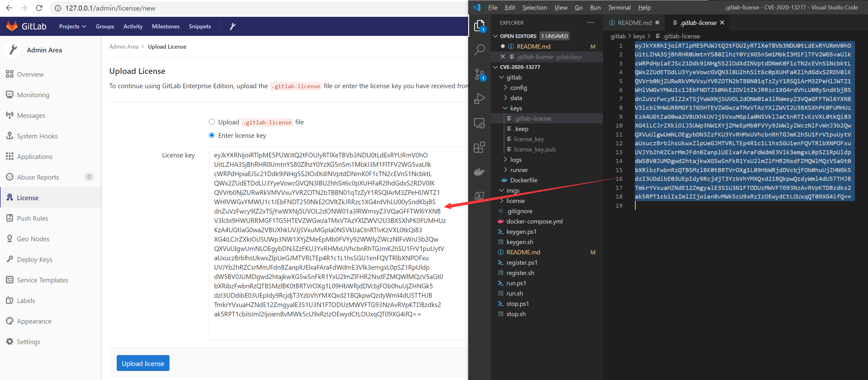Open the Push Rules sidebar link
The width and height of the screenshot is (868, 380).
(32, 218)
